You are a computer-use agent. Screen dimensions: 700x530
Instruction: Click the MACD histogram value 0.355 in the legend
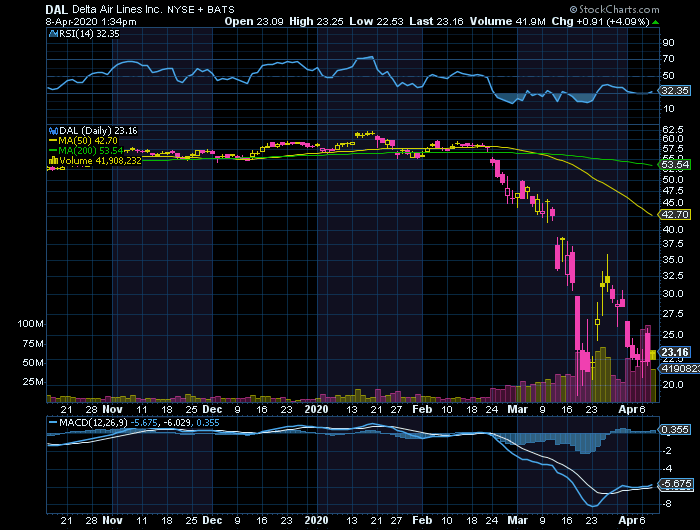click(x=208, y=422)
